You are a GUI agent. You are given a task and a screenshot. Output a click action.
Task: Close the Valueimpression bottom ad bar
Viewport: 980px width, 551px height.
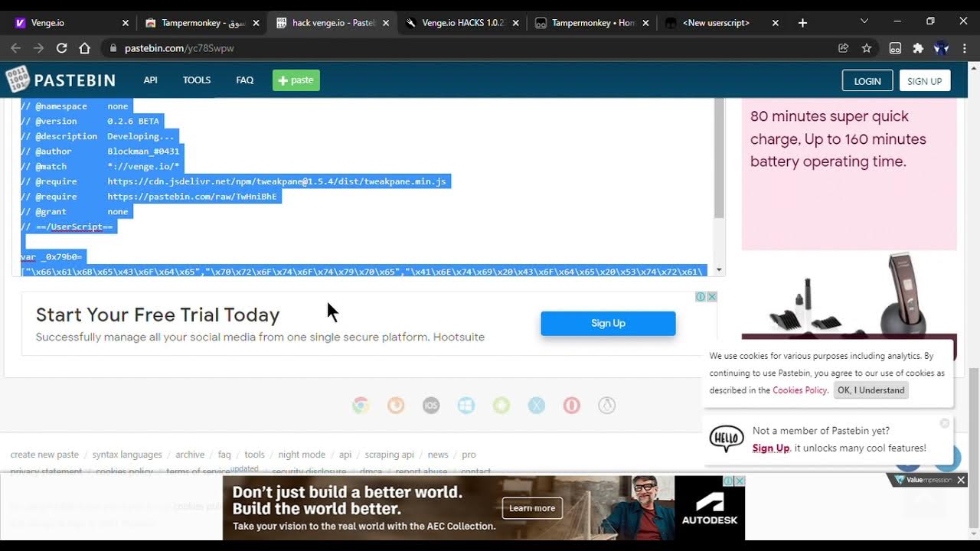click(x=961, y=480)
